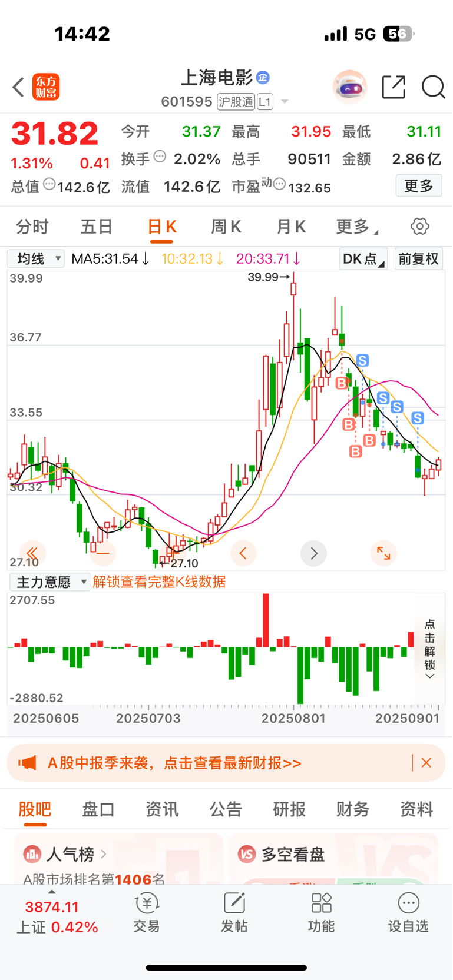
Task: Tap the minus zoom-out chart icon
Action: click(x=103, y=553)
